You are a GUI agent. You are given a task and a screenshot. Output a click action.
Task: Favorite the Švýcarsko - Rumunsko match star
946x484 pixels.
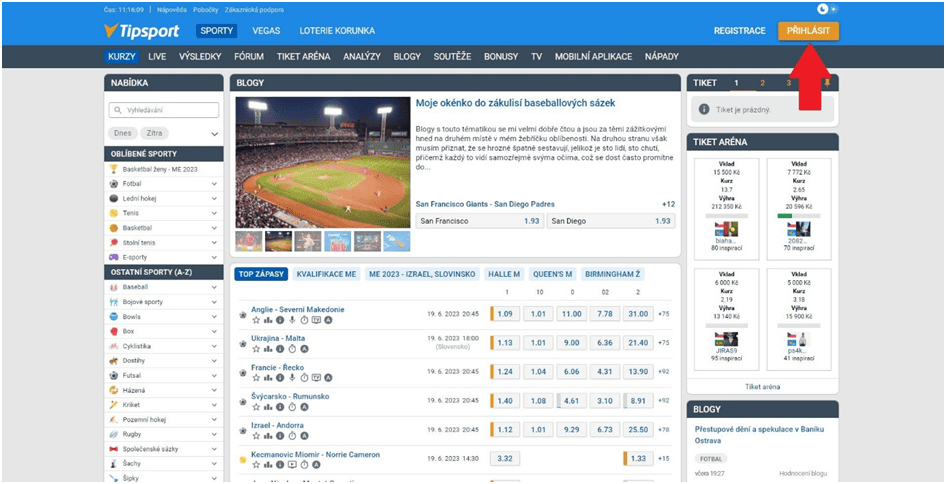(256, 407)
